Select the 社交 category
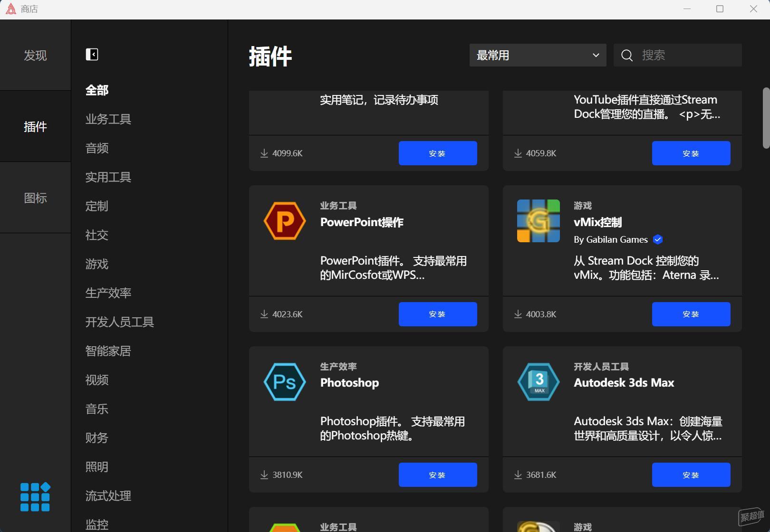 tap(97, 235)
